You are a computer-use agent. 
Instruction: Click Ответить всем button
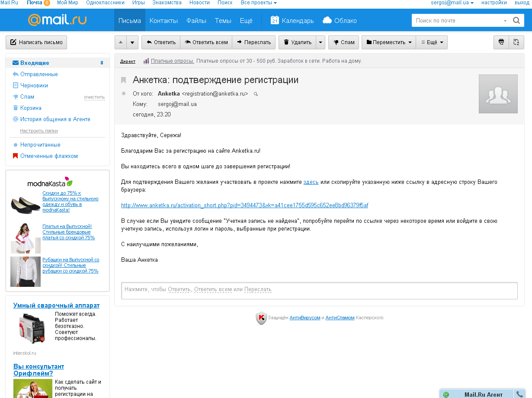point(206,42)
